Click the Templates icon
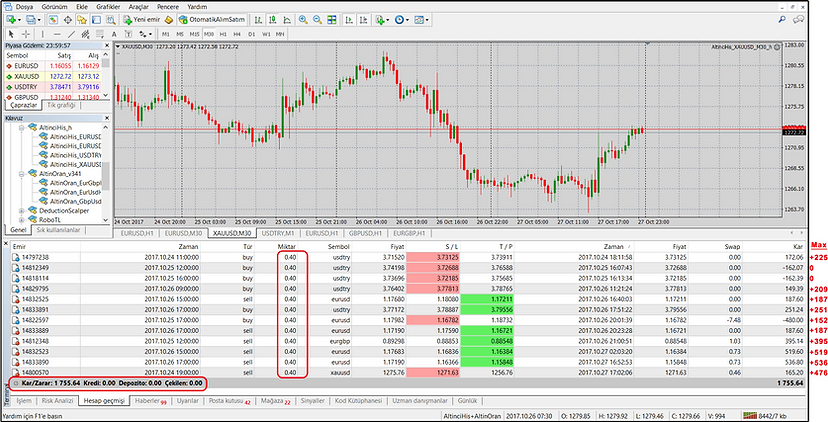This screenshot has width=828, height=422. coord(419,20)
